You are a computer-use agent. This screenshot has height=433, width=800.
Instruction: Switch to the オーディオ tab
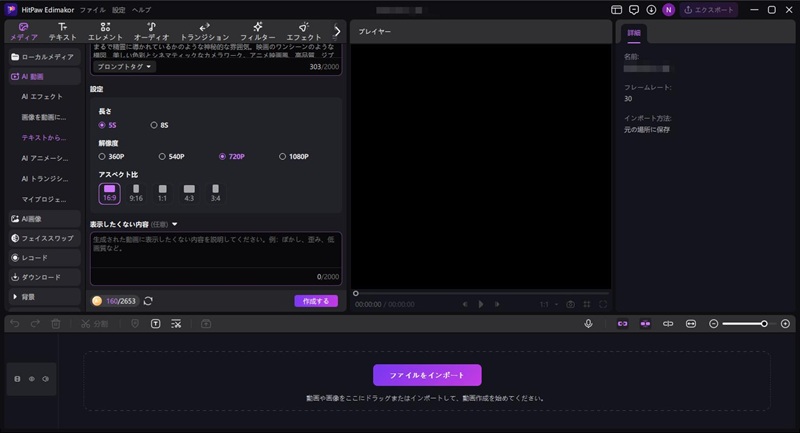coord(151,32)
